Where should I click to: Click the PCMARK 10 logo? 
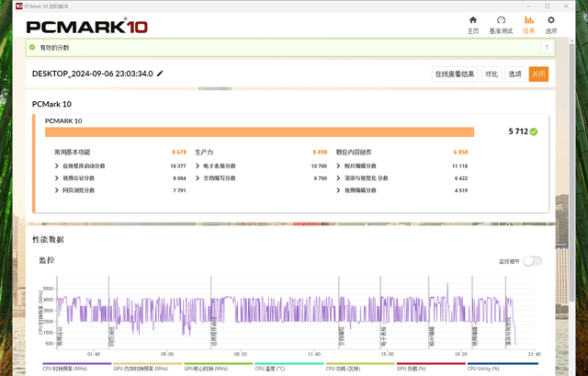87,27
